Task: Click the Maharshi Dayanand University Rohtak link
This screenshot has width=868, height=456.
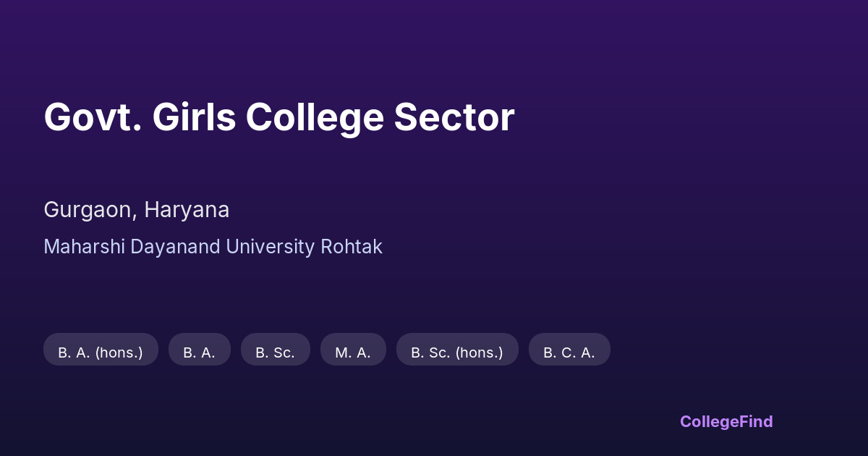Action: (213, 247)
